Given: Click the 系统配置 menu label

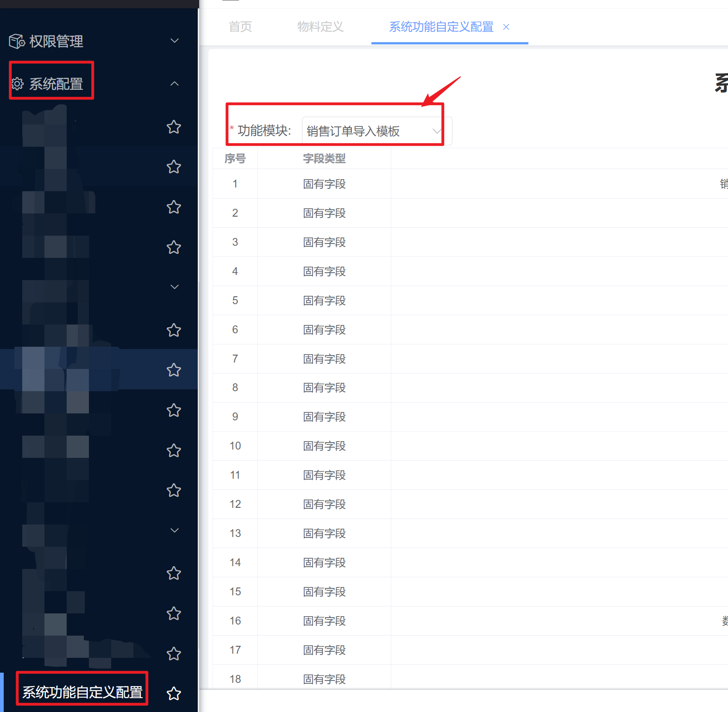Looking at the screenshot, I should click(x=56, y=84).
